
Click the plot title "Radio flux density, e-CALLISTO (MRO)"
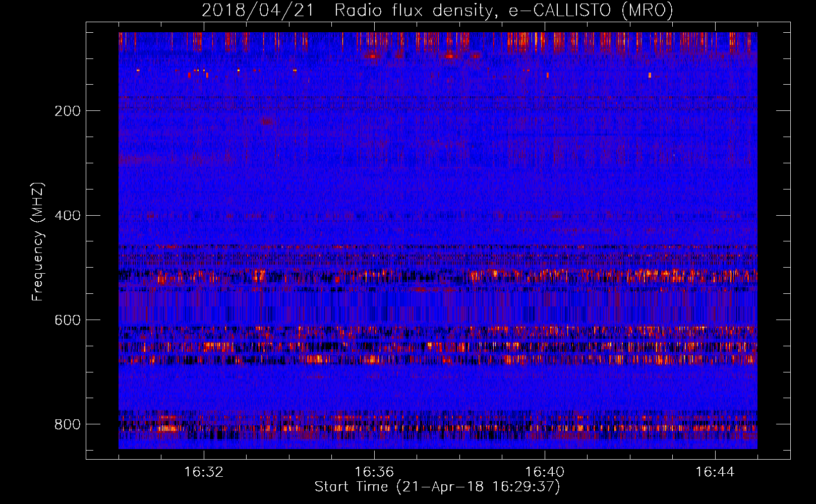[504, 11]
